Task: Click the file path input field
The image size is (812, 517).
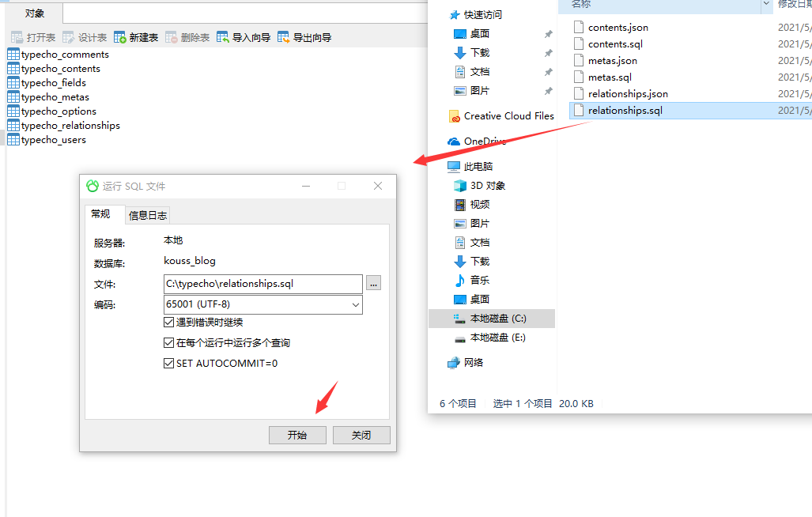Action: (263, 284)
